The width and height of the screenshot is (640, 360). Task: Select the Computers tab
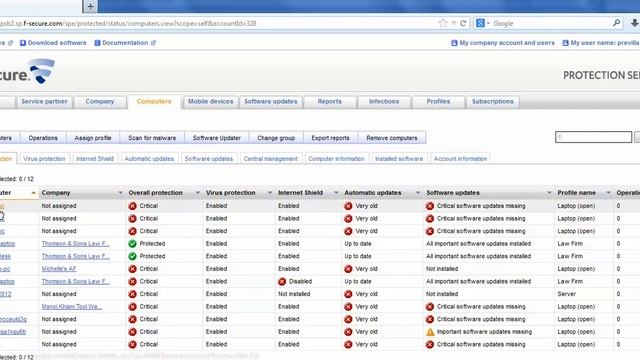pyautogui.click(x=154, y=102)
